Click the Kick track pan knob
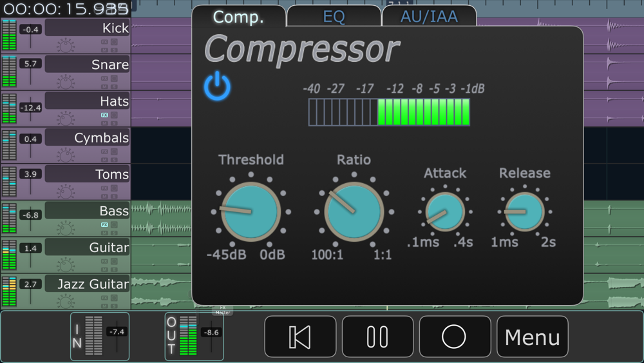Screen dimensions: 644x363 (x=66, y=46)
